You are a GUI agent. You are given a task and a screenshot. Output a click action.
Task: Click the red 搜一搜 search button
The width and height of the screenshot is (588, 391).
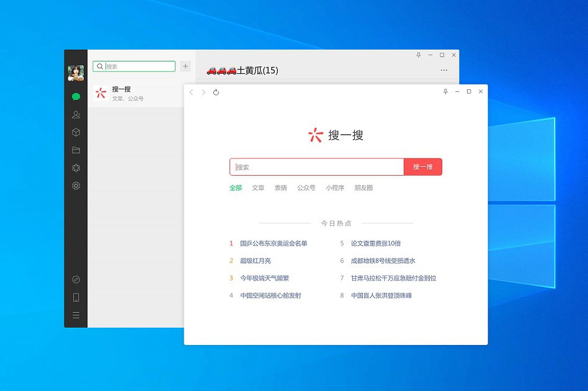(x=423, y=166)
